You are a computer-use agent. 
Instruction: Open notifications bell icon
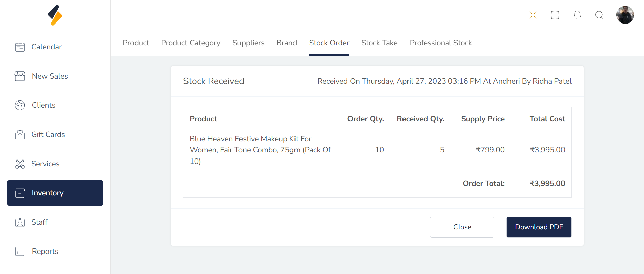577,15
